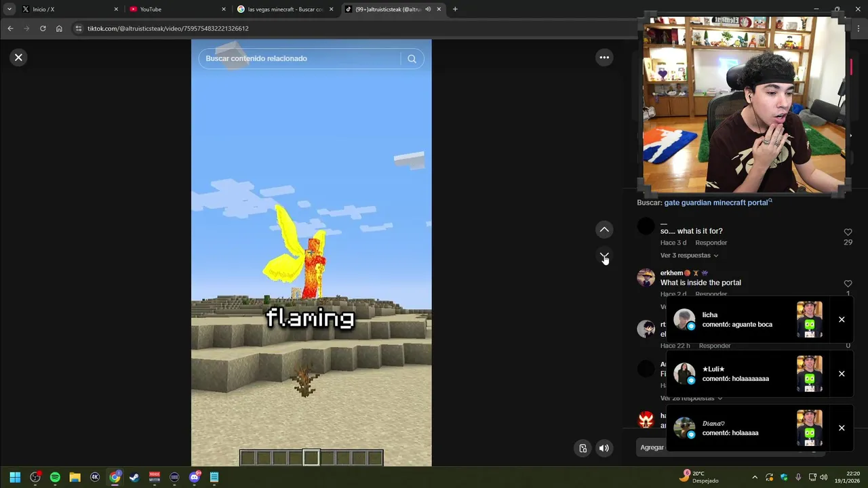Mute the TikTok tab using speaker icon
This screenshot has width=868, height=488.
coord(428,9)
